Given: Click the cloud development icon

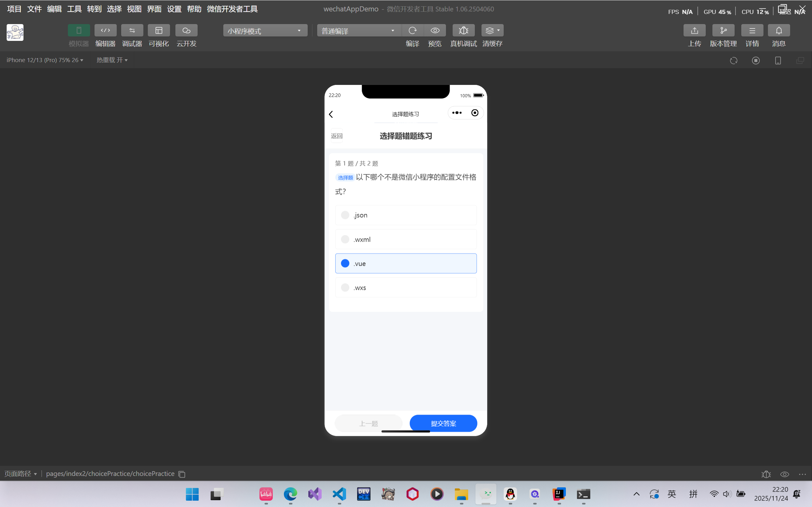Looking at the screenshot, I should (x=186, y=30).
